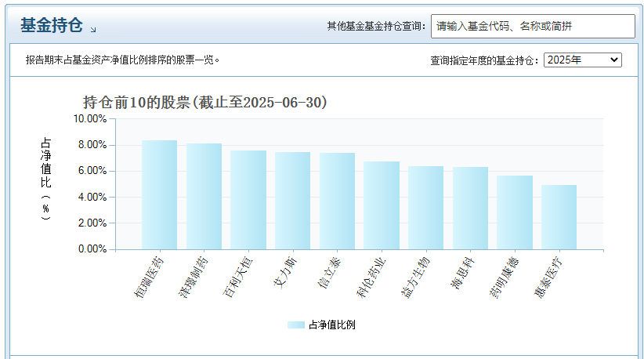Open the 2025年 year dropdown
Viewport: 644px width, 359px height.
coord(582,60)
